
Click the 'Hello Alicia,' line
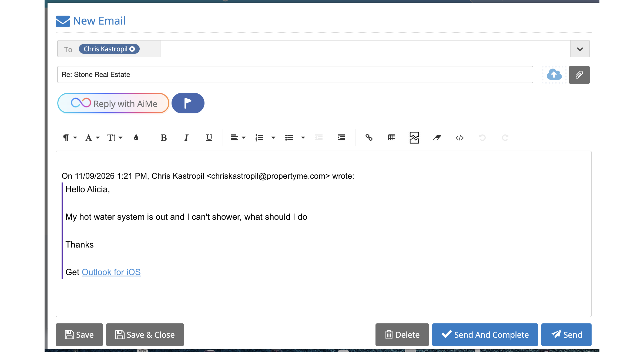coord(88,189)
